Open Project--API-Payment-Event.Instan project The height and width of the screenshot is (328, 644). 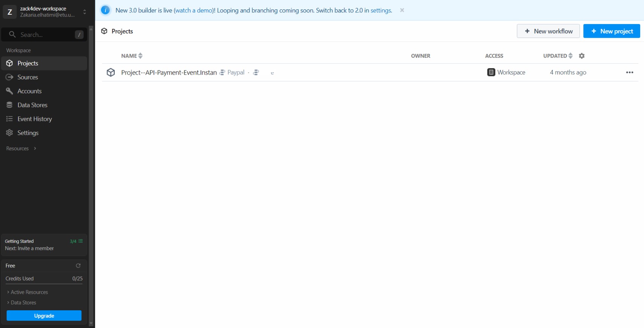pyautogui.click(x=169, y=72)
